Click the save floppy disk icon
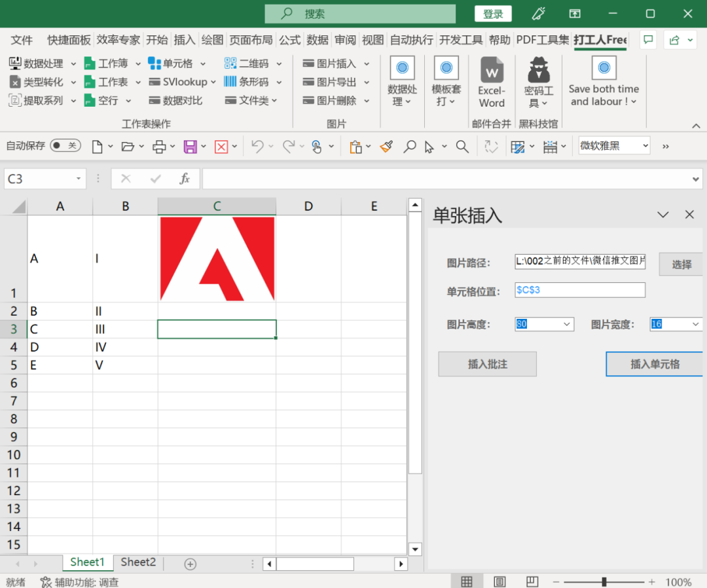The width and height of the screenshot is (707, 588). pos(190,146)
